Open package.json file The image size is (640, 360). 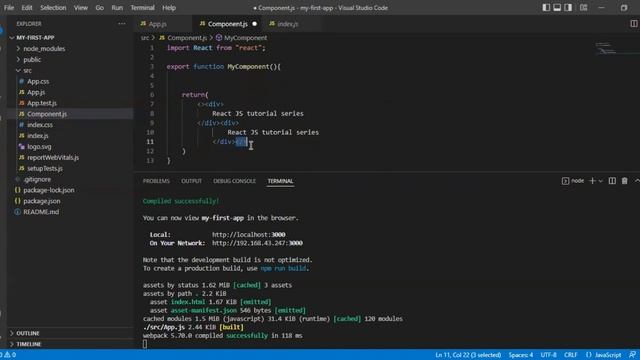[42, 201]
